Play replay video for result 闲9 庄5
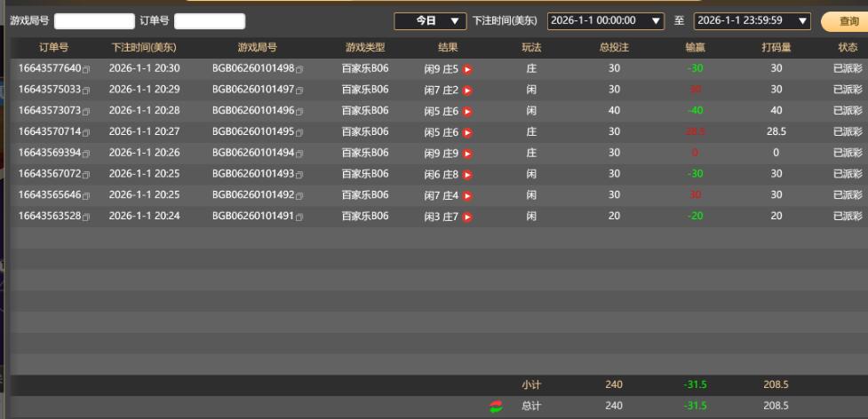This screenshot has width=868, height=419. pyautogui.click(x=467, y=69)
